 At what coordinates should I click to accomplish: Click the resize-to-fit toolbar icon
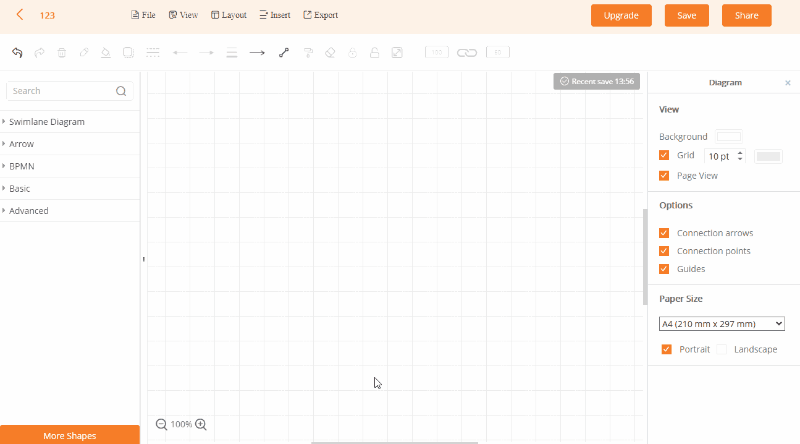coord(397,53)
